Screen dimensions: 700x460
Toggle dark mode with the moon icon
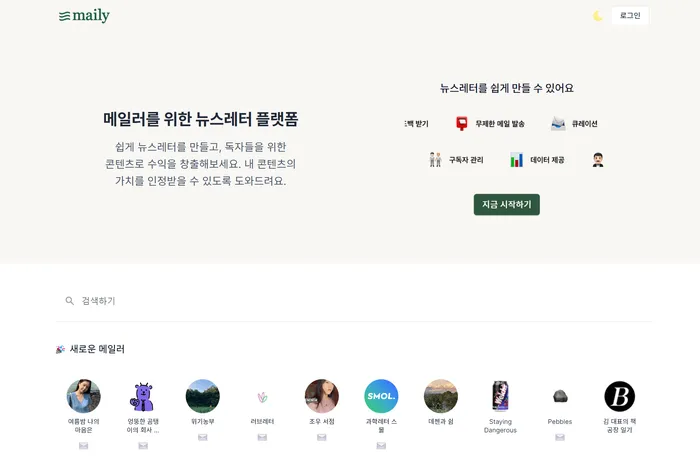(598, 16)
